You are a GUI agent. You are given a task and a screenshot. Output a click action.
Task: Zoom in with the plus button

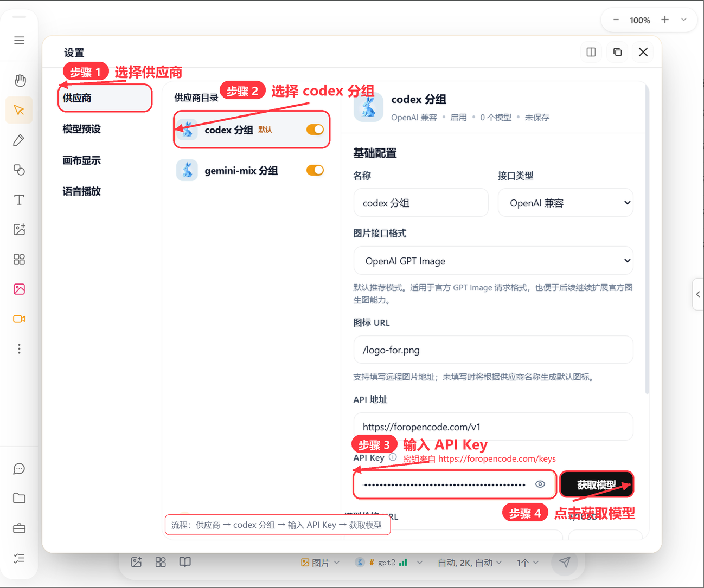click(x=665, y=20)
